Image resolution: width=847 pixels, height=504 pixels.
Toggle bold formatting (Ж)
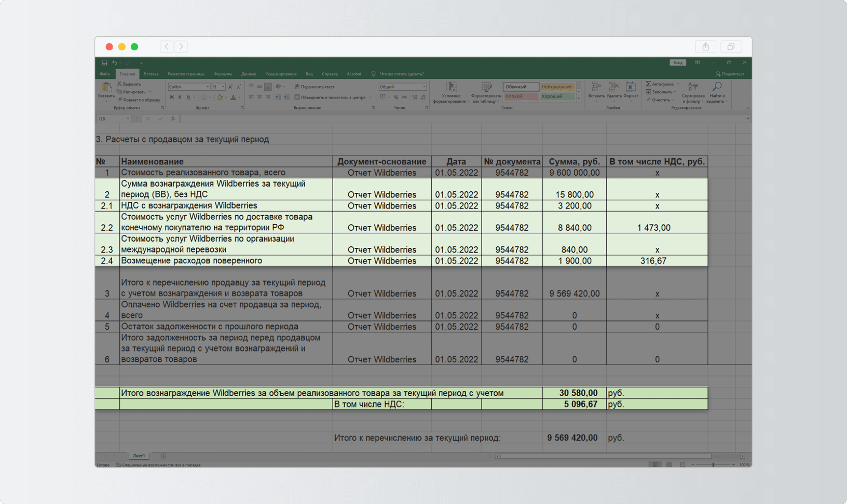pos(172,97)
